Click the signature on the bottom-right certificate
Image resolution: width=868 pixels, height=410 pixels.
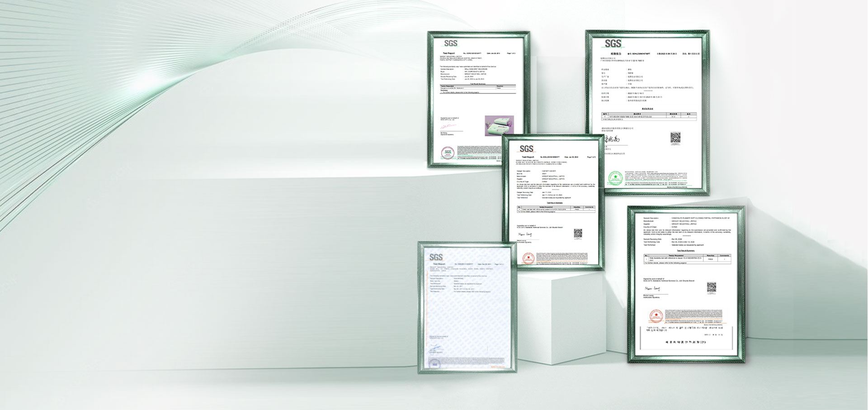click(x=652, y=288)
